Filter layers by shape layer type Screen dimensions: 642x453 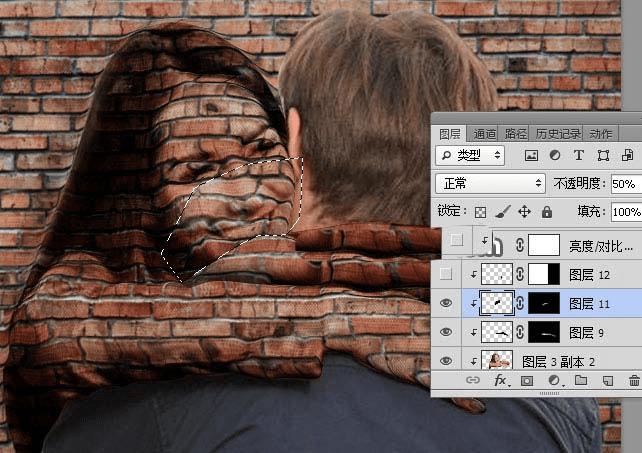click(x=603, y=155)
